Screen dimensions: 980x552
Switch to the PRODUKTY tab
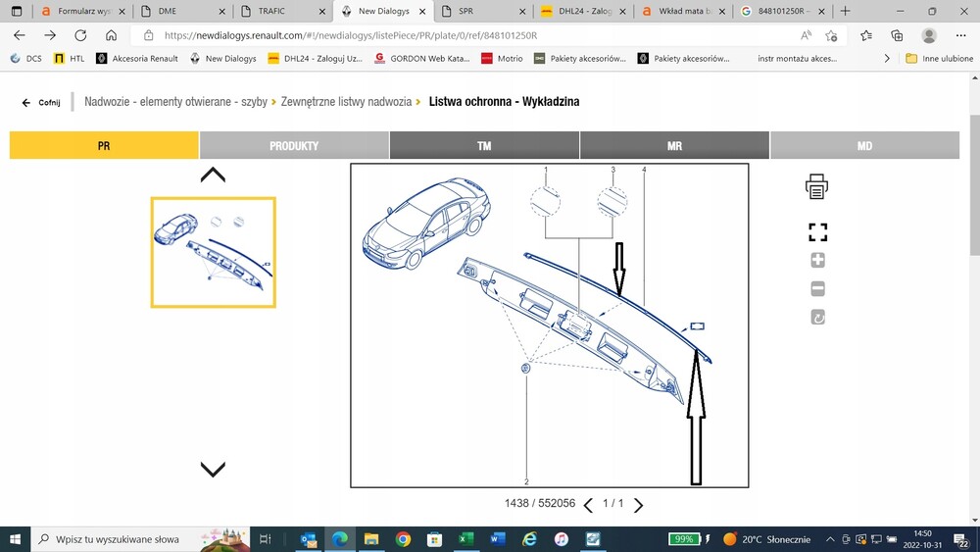click(x=294, y=146)
